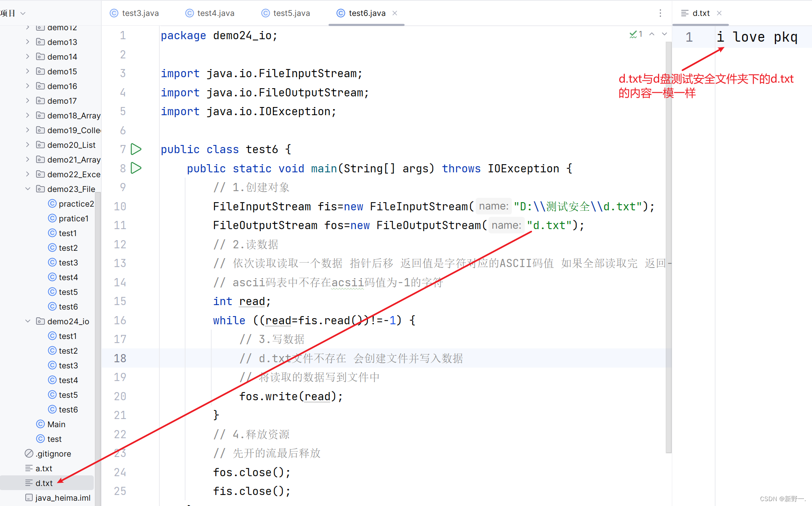Open test6 class under demo24_io
This screenshot has width=812, height=506.
point(68,410)
